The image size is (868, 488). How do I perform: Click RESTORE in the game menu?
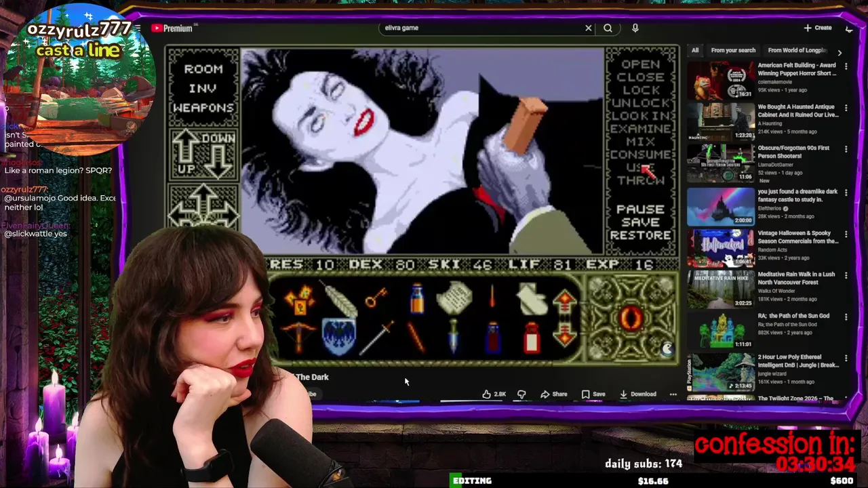[x=640, y=235]
